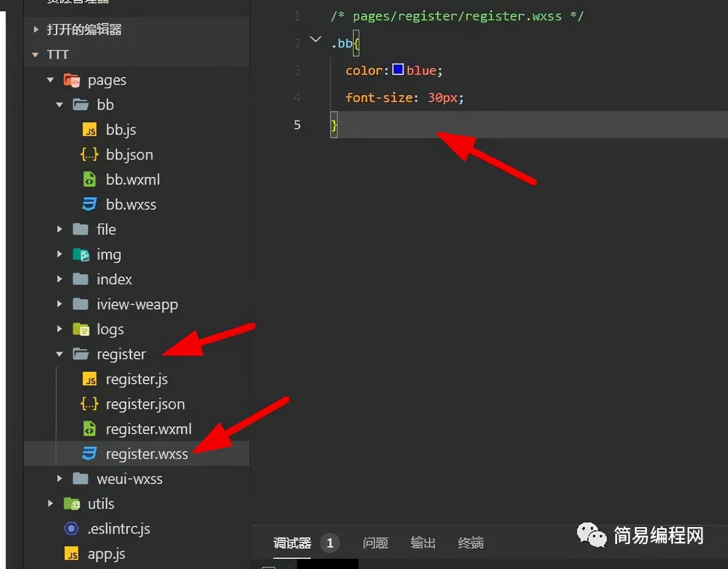Expand the utils folder arrow

click(x=50, y=504)
